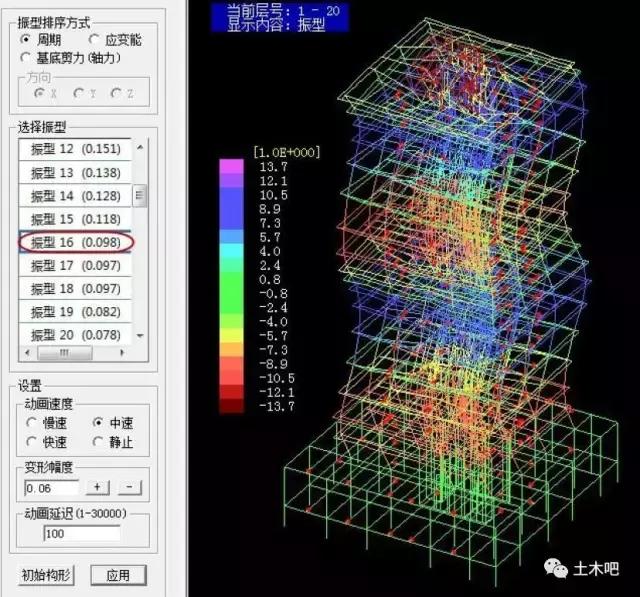Click the dark red -13.7 legend color

pos(231,406)
